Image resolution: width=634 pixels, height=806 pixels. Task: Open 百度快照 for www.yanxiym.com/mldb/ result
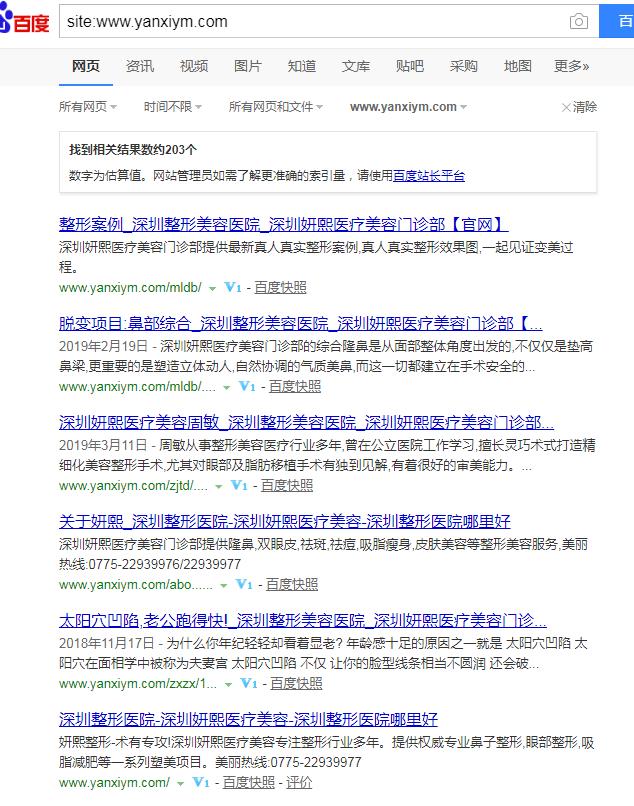(280, 287)
